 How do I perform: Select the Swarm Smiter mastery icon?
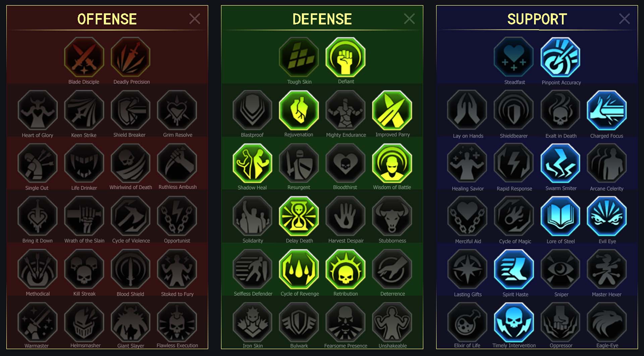(560, 163)
